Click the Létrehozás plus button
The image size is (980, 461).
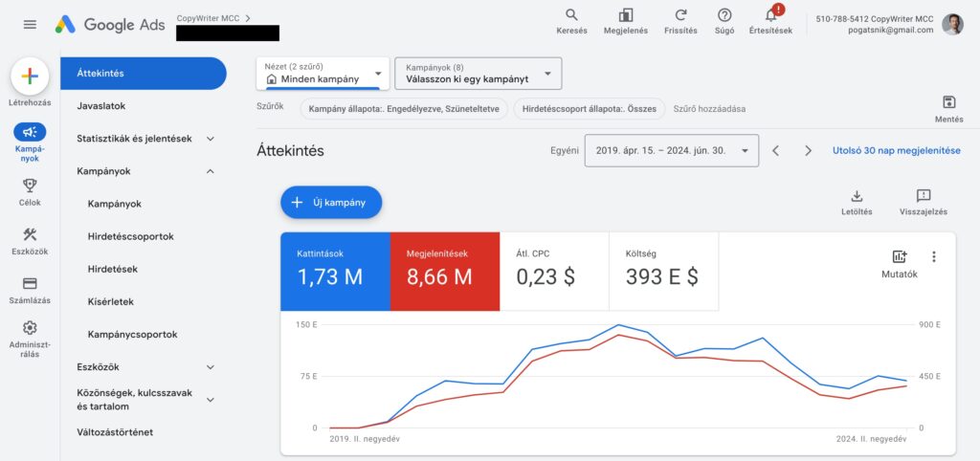30,77
